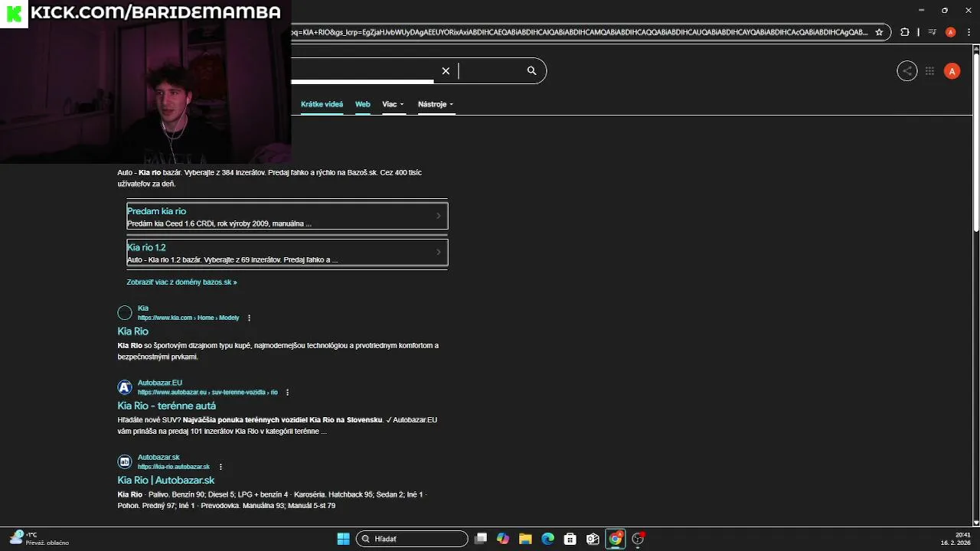Expand the Kia rio 1.2 sitelink chevron

click(x=439, y=252)
